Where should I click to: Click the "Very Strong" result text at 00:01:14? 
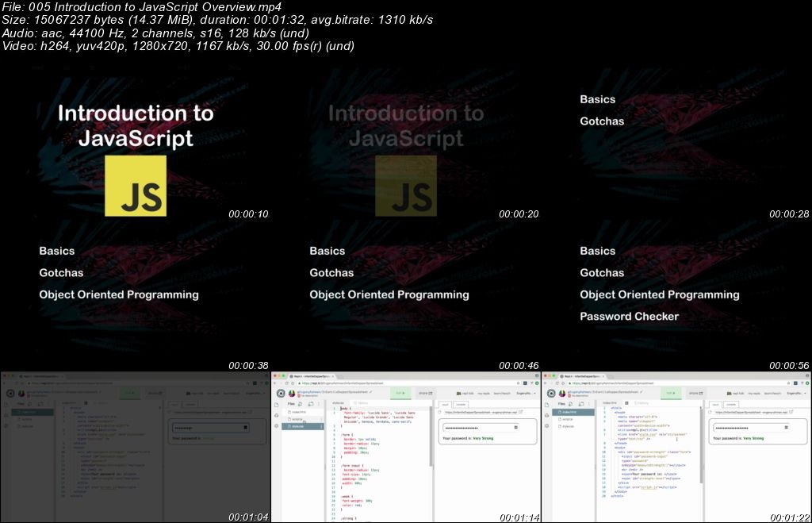[x=483, y=439]
